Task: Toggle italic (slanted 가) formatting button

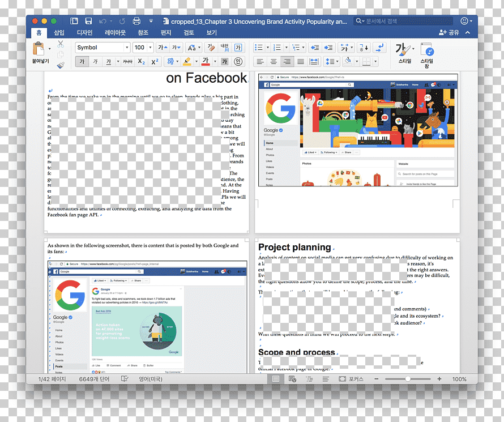Action: pos(95,61)
